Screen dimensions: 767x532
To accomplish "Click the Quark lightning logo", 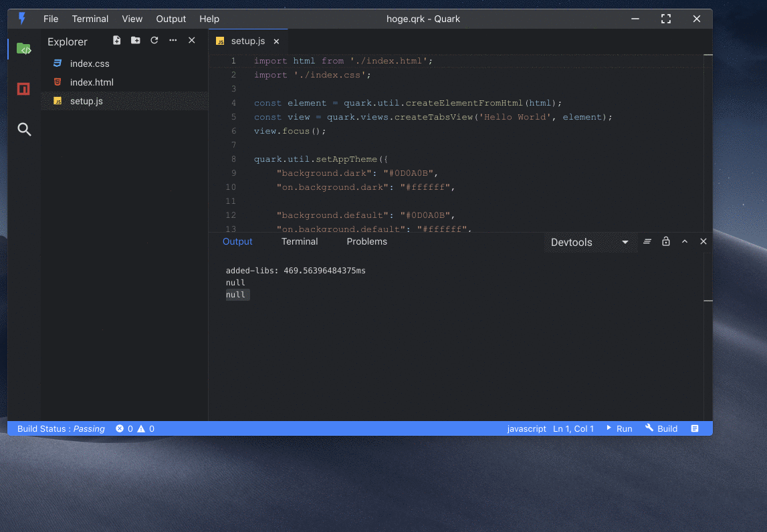I will tap(22, 19).
